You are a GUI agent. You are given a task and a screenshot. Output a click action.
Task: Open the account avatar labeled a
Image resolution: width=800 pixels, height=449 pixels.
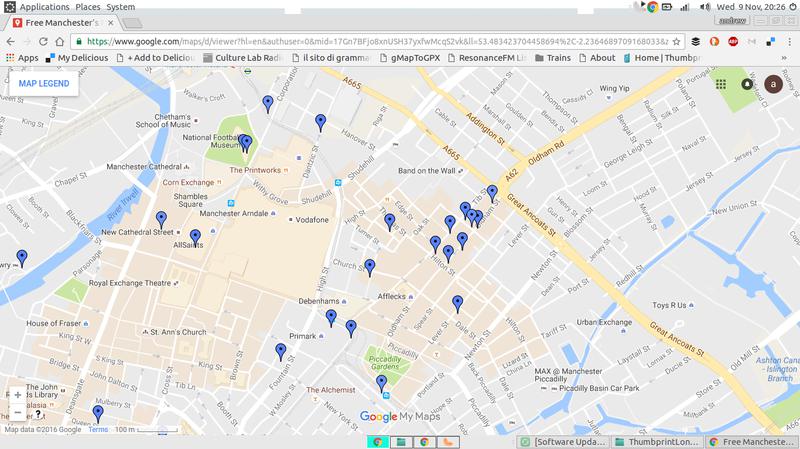(x=773, y=84)
